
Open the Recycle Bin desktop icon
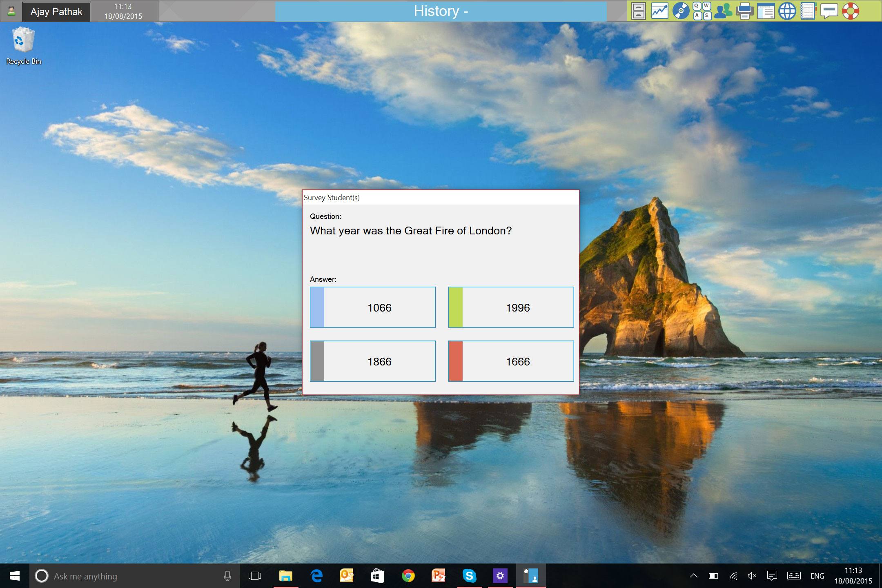(x=24, y=46)
